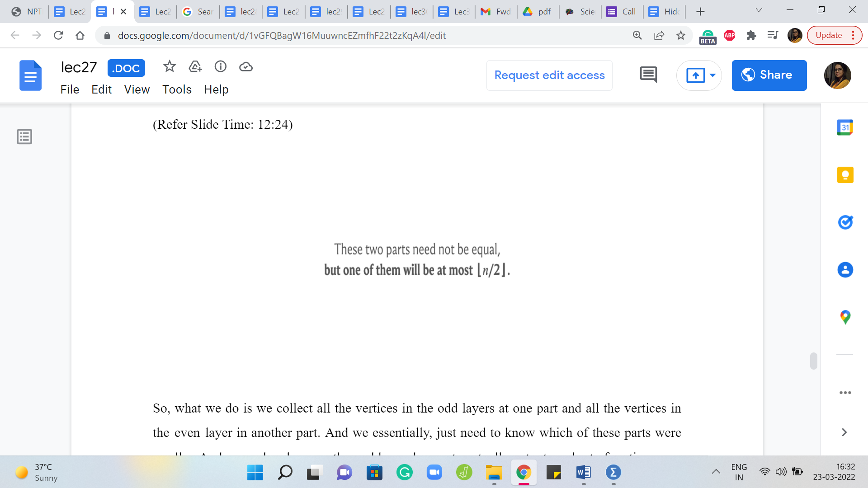Screen dimensions: 868x488
Task: Collapse the side panel with chevron
Action: pyautogui.click(x=844, y=432)
